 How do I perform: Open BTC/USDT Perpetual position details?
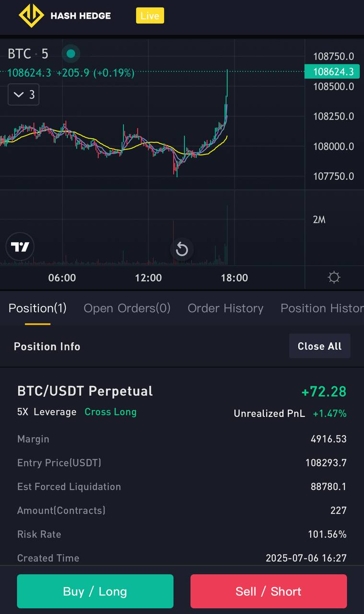(x=85, y=391)
